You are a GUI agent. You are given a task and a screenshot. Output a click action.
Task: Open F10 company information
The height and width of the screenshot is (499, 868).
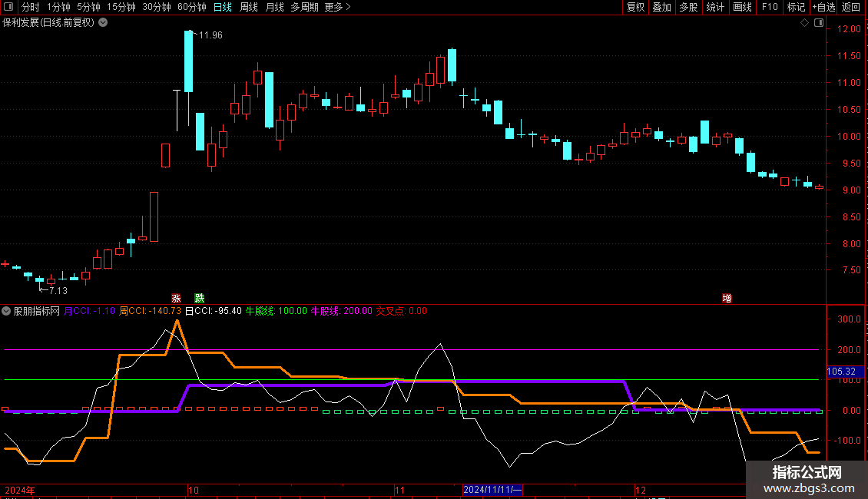click(x=769, y=7)
